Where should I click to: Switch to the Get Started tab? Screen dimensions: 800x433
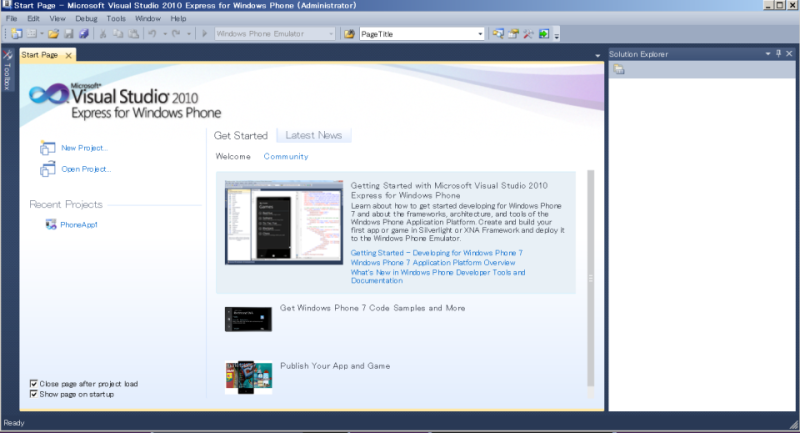coord(240,136)
